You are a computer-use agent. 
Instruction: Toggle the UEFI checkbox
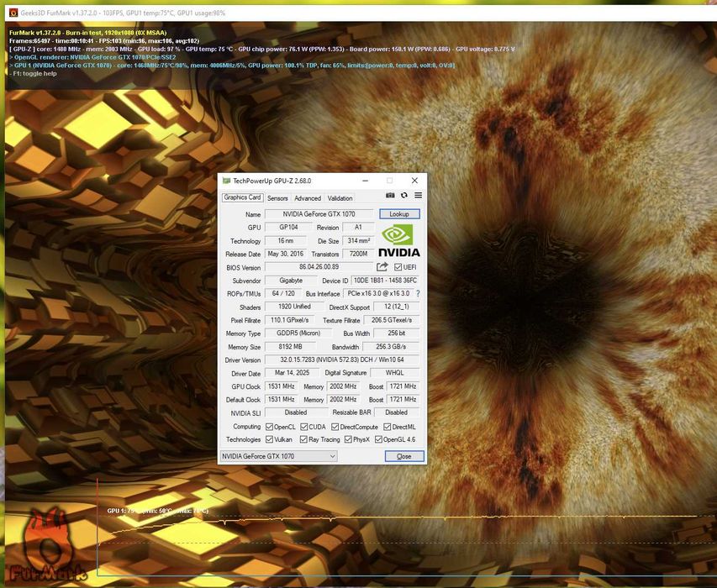coord(398,267)
